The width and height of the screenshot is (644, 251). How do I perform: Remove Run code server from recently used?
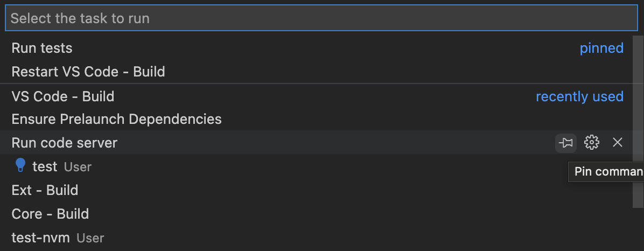(618, 143)
